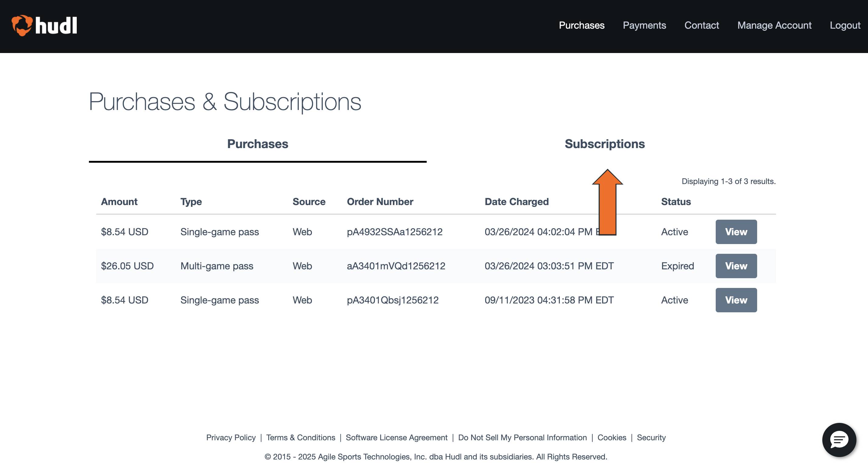868x468 pixels.
Task: Click the Expired status cell
Action: tap(677, 266)
